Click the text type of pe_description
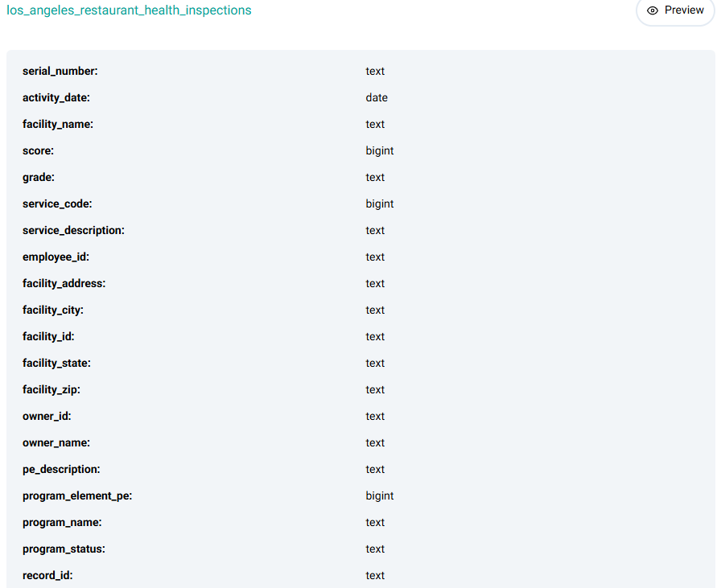This screenshot has width=721, height=588. (375, 470)
